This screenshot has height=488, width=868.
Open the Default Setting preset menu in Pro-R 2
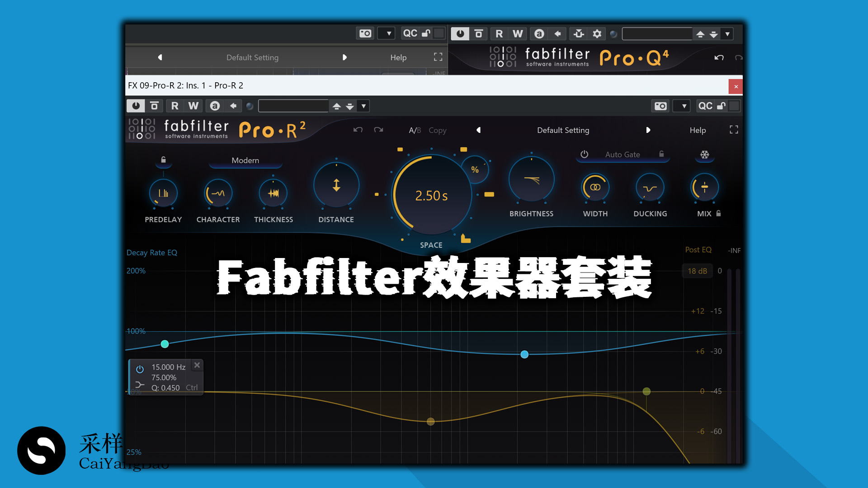[563, 130]
